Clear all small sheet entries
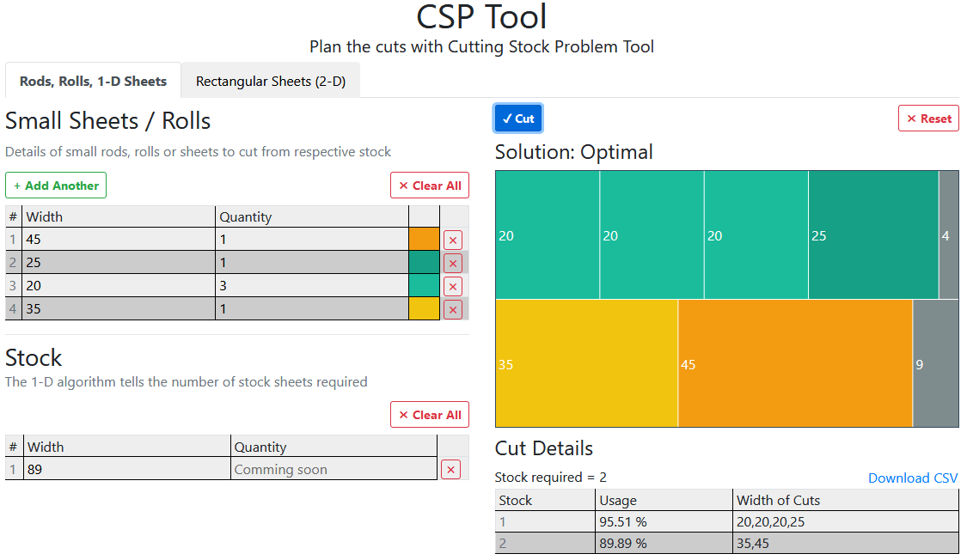The image size is (967, 560). click(x=430, y=185)
